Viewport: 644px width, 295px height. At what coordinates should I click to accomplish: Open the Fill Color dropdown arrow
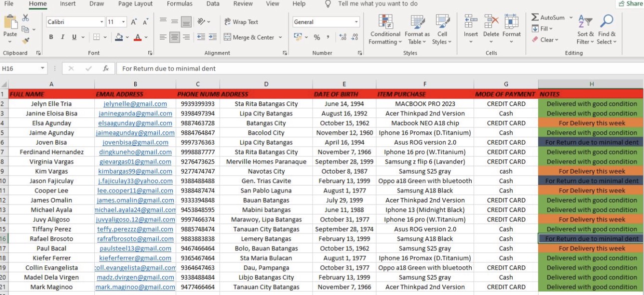127,37
